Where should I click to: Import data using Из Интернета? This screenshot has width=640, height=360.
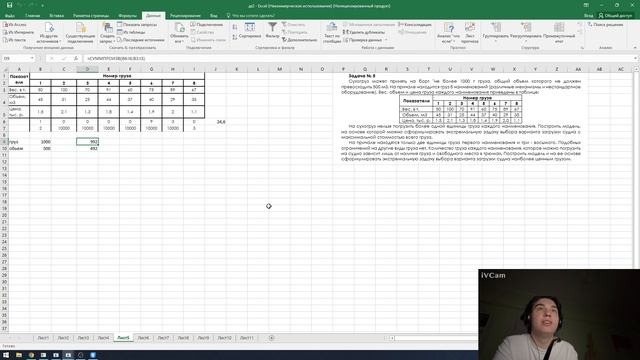pos(18,32)
